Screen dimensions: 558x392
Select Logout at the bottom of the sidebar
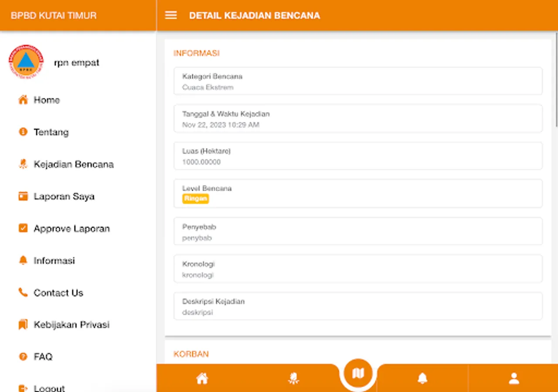(x=49, y=387)
